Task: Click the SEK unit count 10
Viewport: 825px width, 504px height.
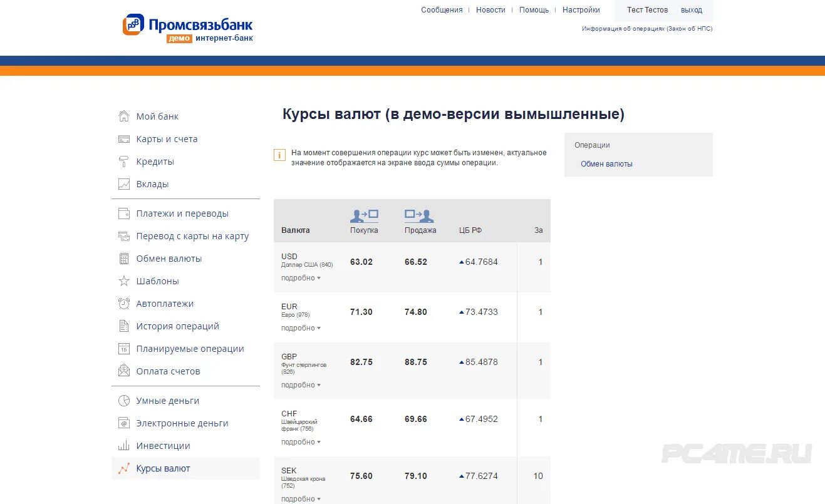Action: pyautogui.click(x=538, y=476)
